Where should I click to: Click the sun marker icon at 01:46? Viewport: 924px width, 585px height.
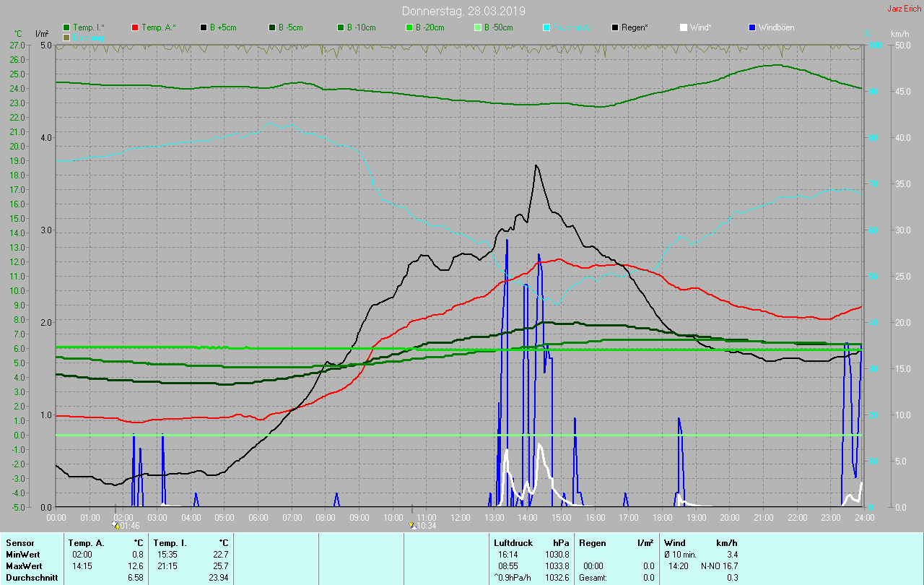[115, 526]
